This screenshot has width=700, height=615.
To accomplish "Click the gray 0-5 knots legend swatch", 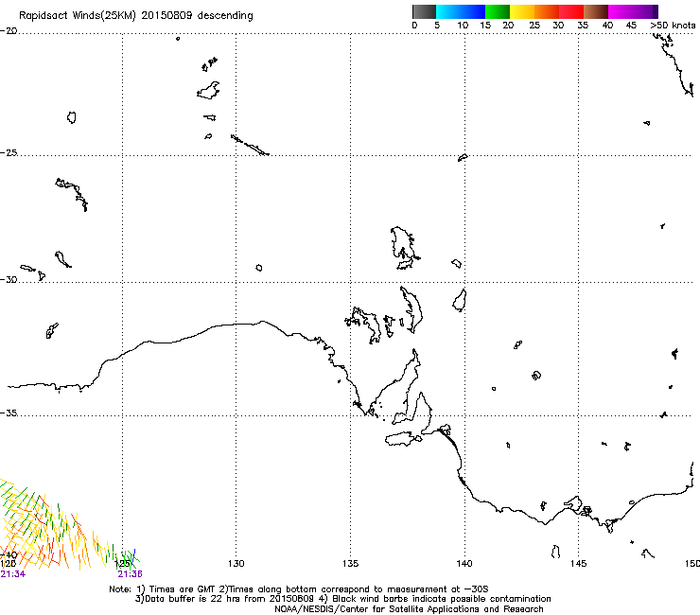I will point(424,11).
